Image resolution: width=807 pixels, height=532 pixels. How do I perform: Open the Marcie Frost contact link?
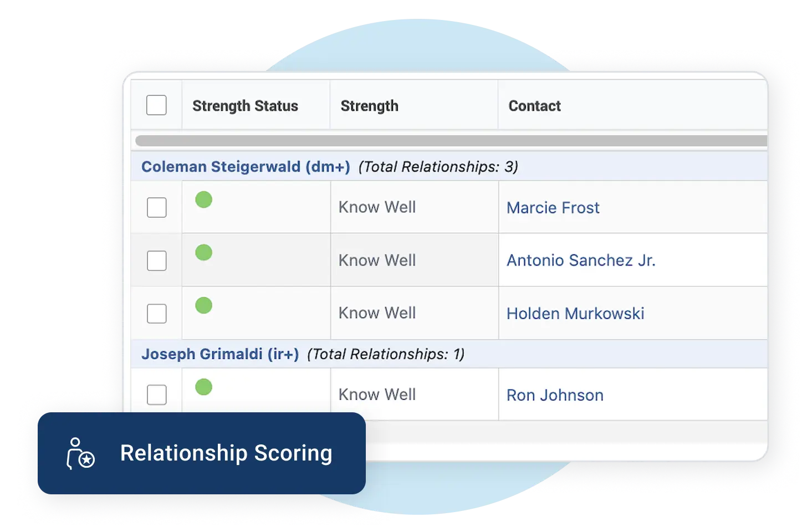point(553,208)
